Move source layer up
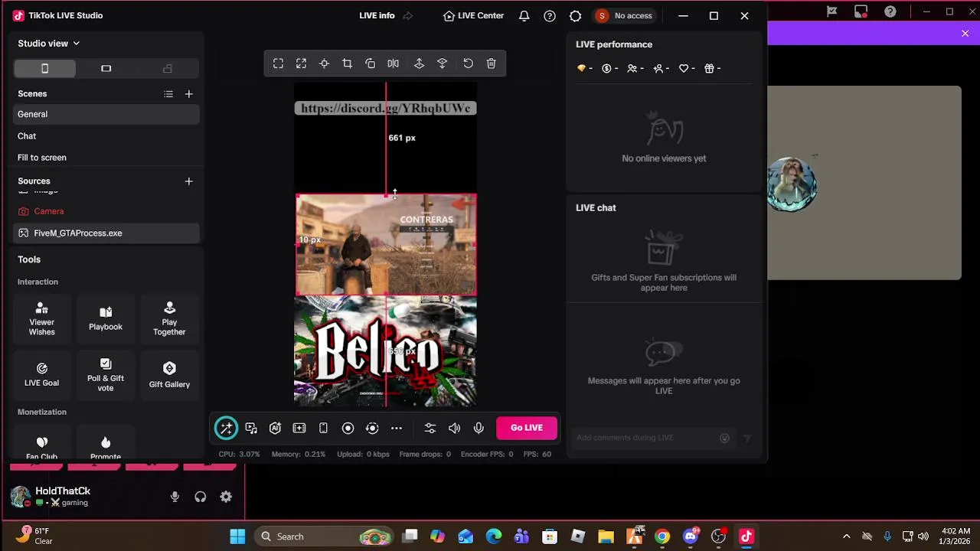 coord(420,64)
